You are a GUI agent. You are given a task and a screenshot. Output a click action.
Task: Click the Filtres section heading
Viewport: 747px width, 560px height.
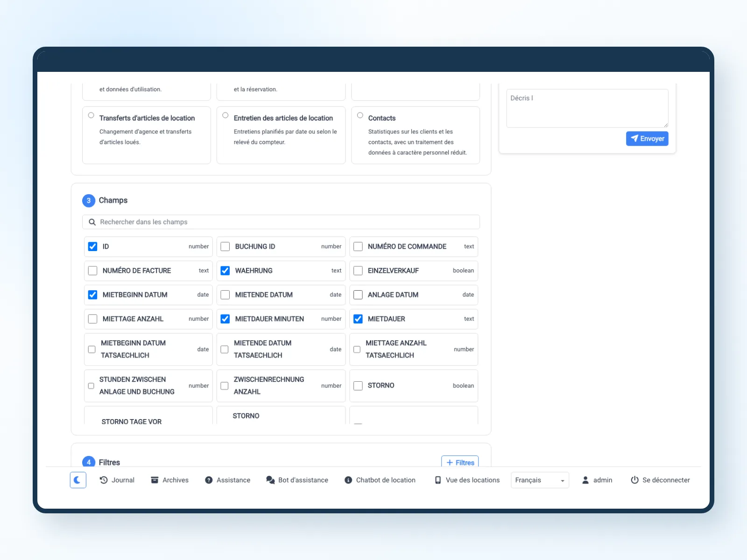tap(109, 462)
